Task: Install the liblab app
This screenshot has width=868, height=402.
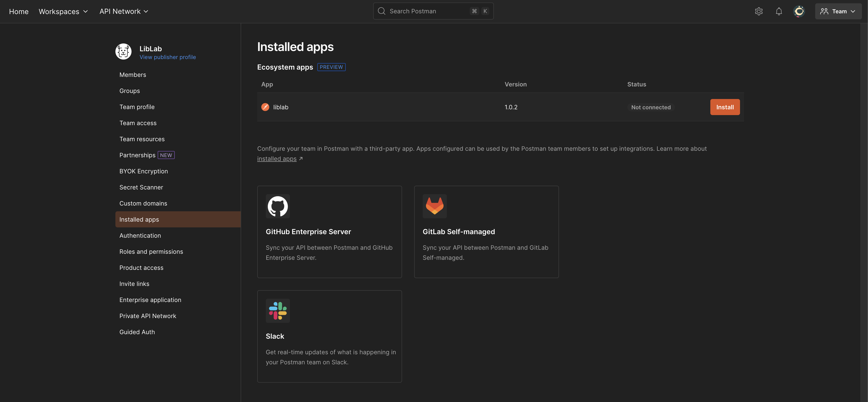Action: (x=725, y=107)
